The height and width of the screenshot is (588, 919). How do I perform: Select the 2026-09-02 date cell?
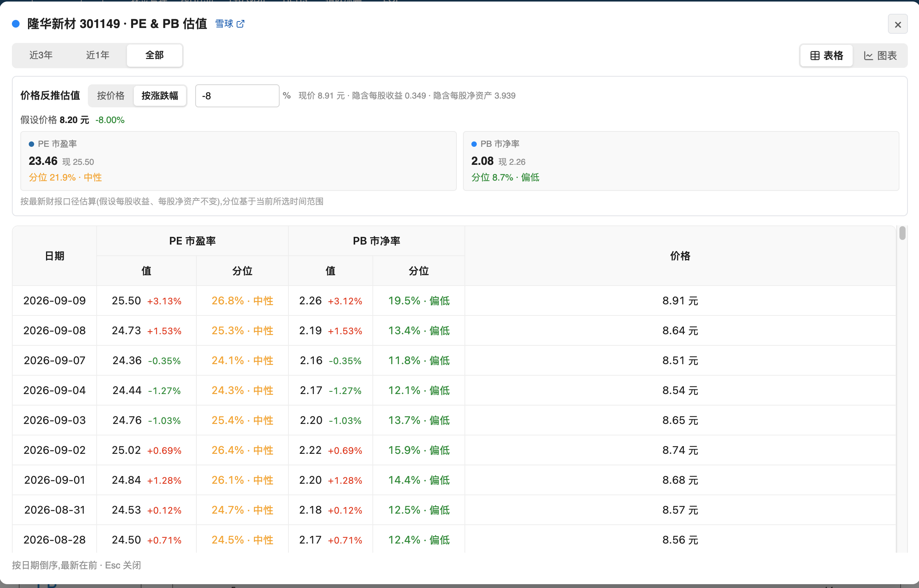click(x=54, y=450)
